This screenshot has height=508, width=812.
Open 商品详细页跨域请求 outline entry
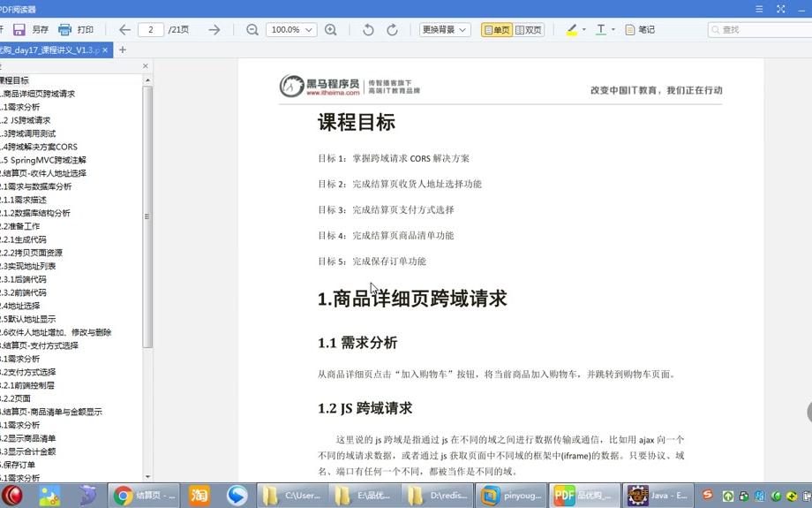pyautogui.click(x=38, y=94)
